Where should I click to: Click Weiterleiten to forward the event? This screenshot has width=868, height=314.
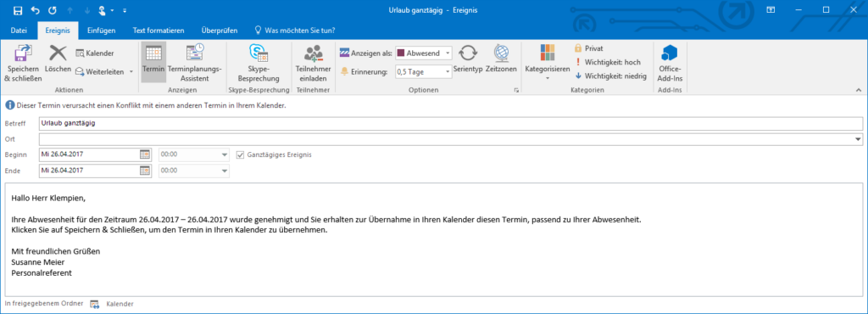click(100, 71)
